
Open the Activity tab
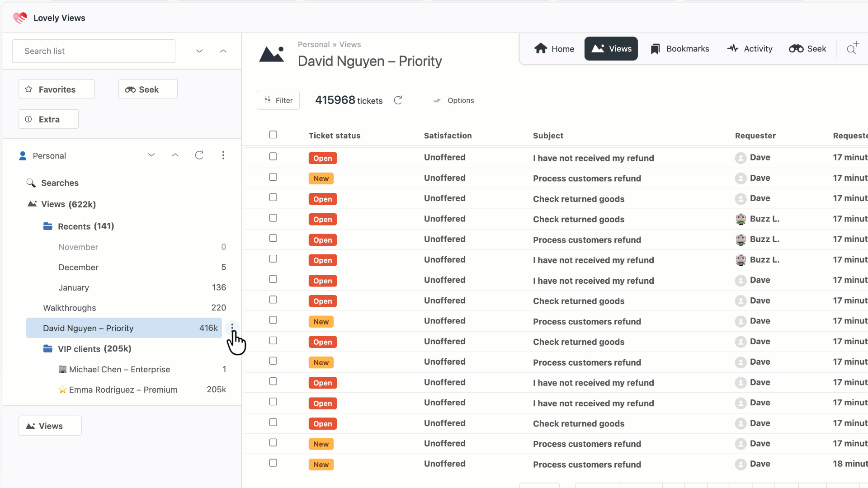(750, 49)
